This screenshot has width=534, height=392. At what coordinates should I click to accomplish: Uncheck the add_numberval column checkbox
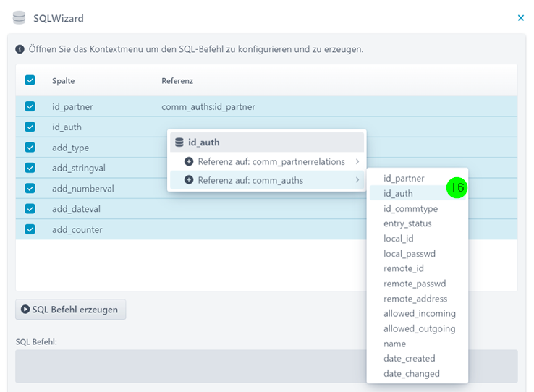click(x=30, y=188)
